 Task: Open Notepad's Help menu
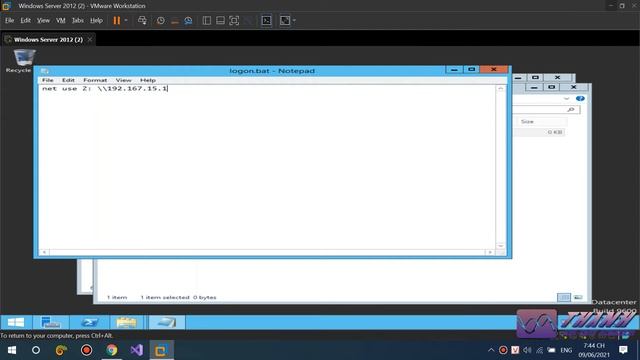point(148,80)
